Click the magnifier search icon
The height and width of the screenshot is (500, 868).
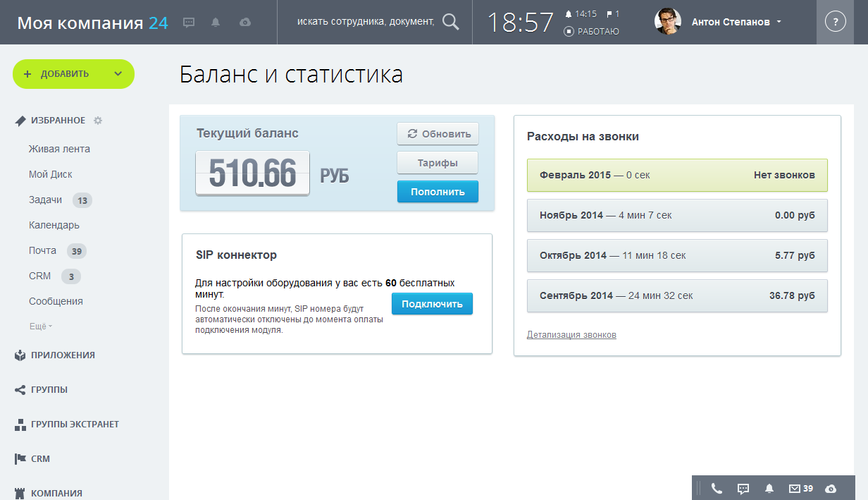coord(450,22)
